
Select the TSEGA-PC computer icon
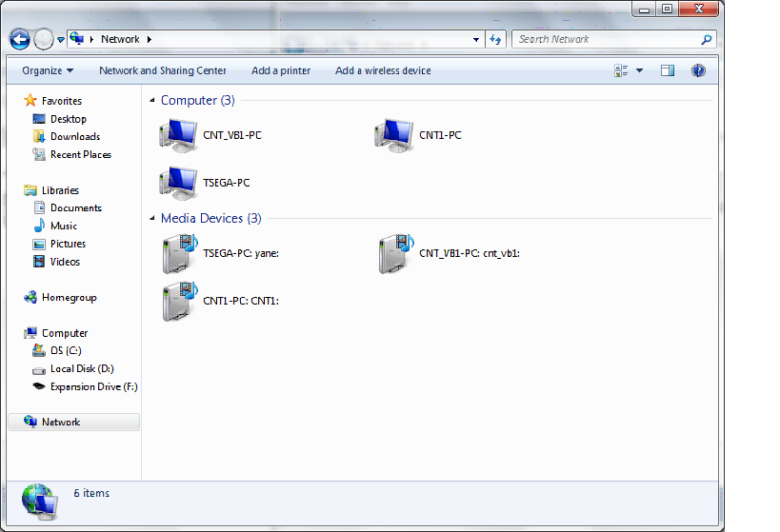tap(178, 183)
